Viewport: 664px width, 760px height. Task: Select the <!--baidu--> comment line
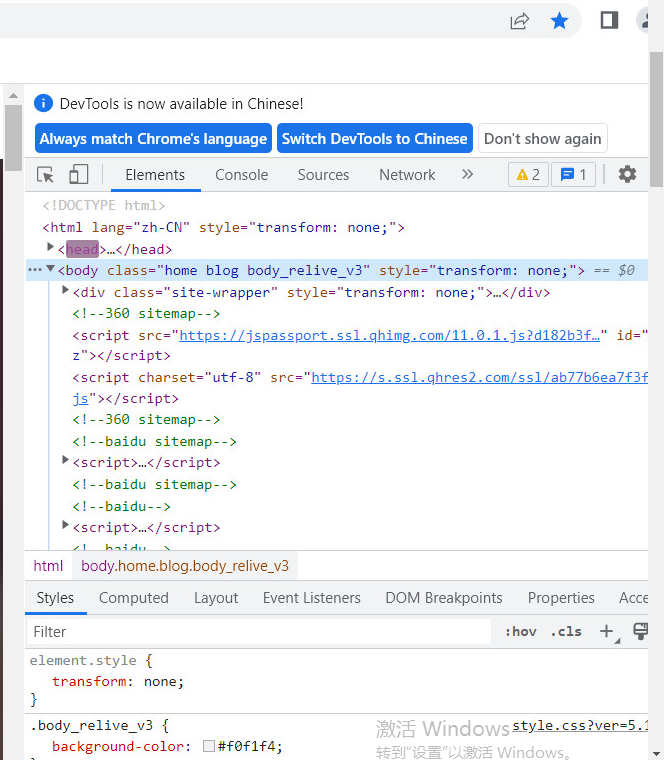[122, 507]
